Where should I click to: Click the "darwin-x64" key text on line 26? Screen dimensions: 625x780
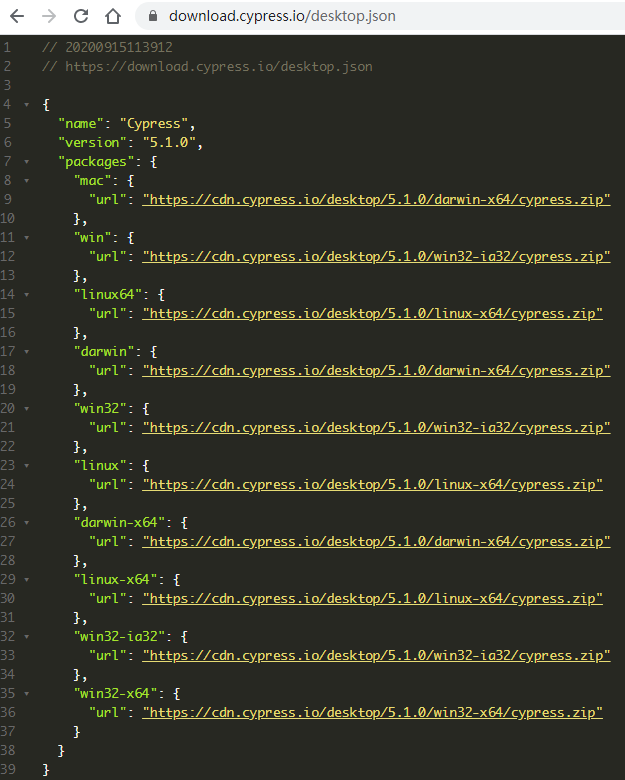118,522
